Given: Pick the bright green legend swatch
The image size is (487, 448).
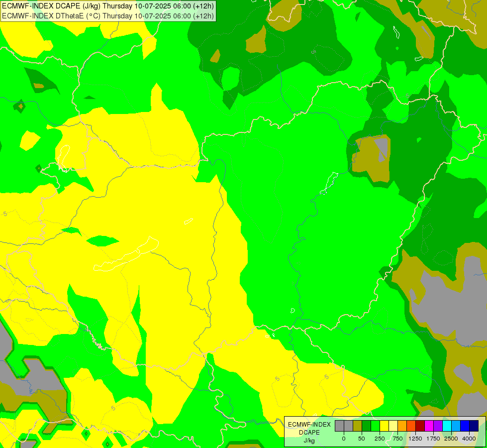Looking at the screenshot, I should click(x=376, y=426).
